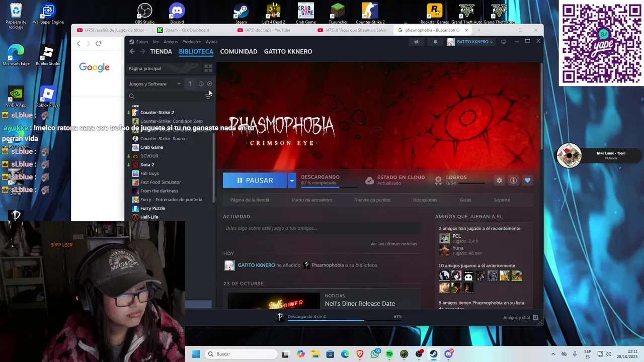The image size is (644, 362).
Task: Toggle ready-to-play filter icon
Action: click(210, 84)
